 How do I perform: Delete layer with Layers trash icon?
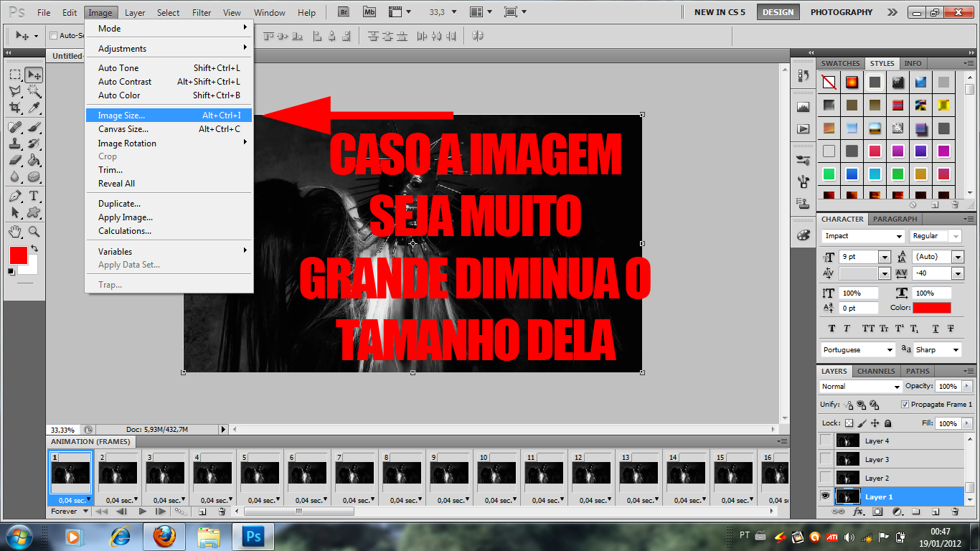tap(955, 512)
